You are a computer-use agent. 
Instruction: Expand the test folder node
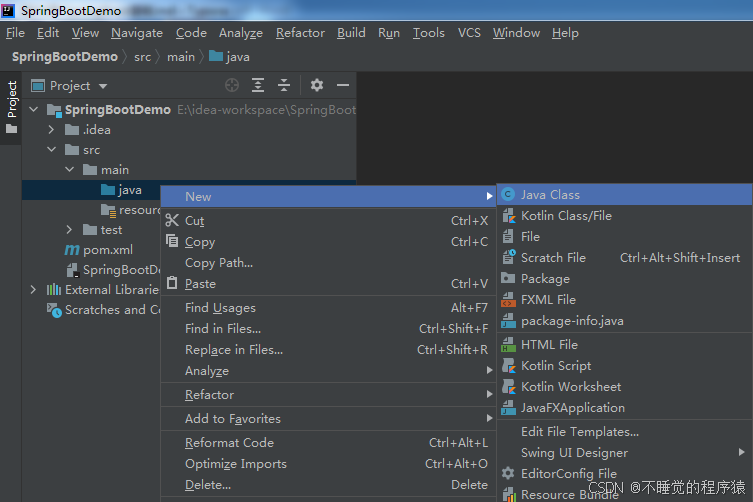click(70, 230)
